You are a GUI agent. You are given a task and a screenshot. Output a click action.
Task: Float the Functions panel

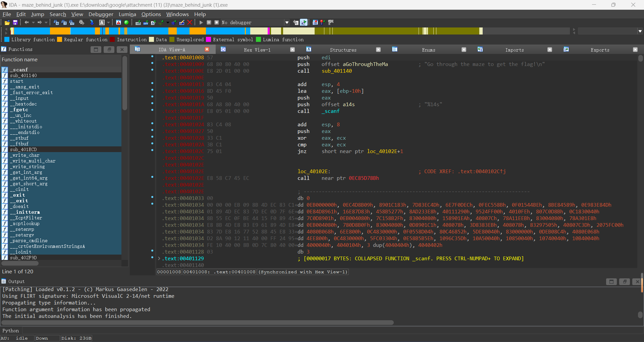[x=109, y=50]
